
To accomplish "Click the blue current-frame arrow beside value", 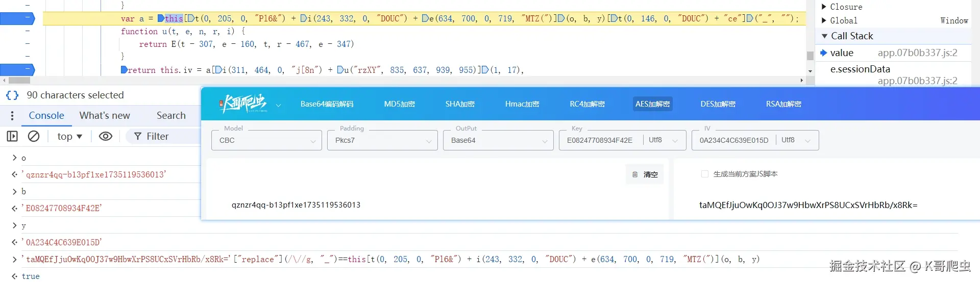I will tap(824, 53).
